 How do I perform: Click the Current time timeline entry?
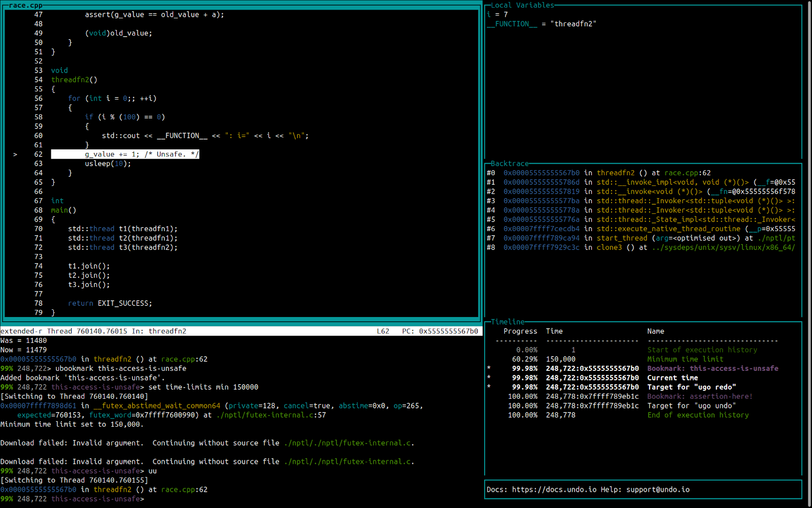[672, 377]
